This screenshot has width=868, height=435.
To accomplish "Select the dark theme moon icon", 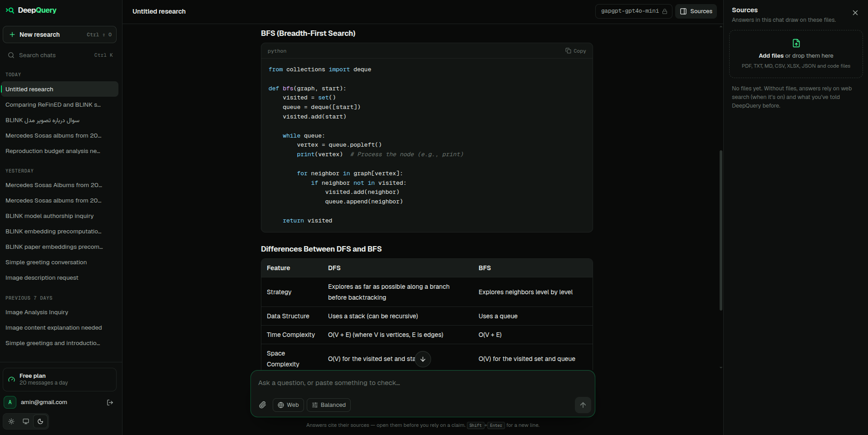I will (x=40, y=421).
